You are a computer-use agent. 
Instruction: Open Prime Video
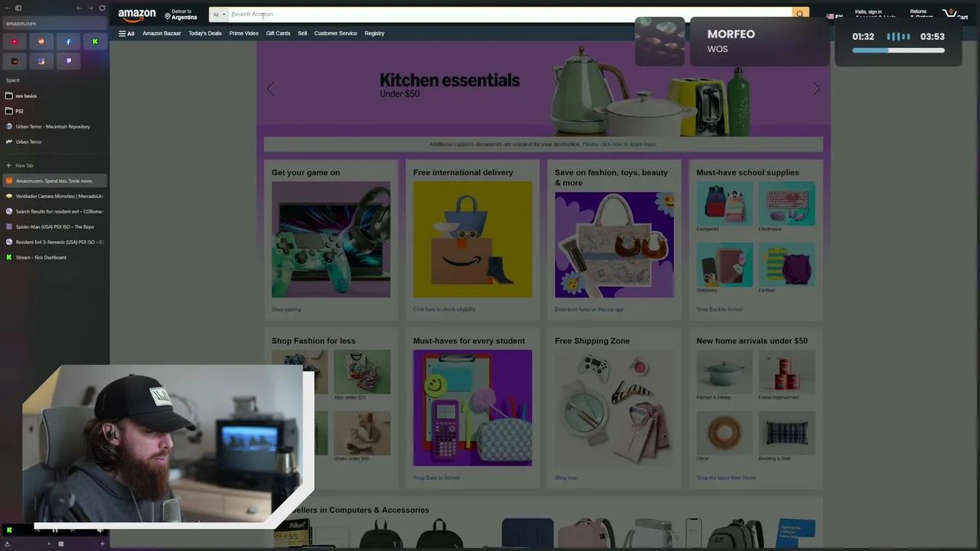(243, 34)
